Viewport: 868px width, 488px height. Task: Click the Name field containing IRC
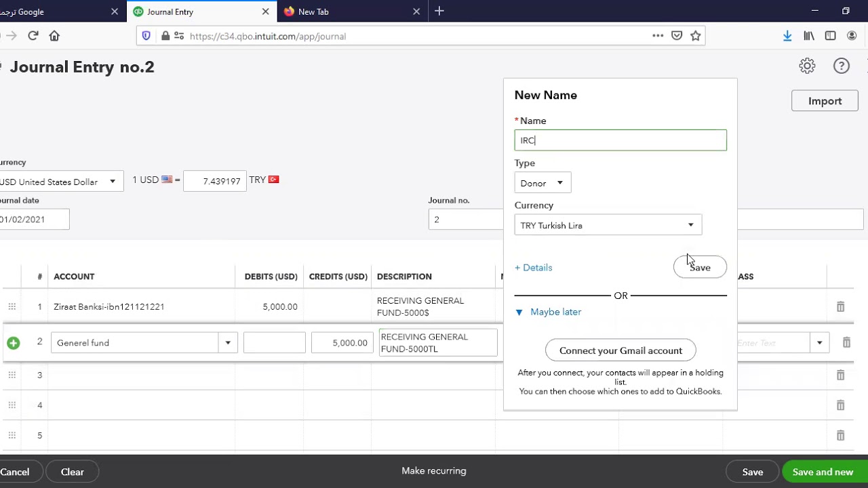(620, 140)
